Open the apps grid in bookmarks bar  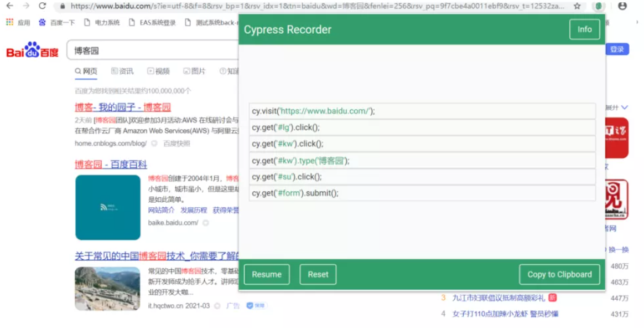pos(10,23)
